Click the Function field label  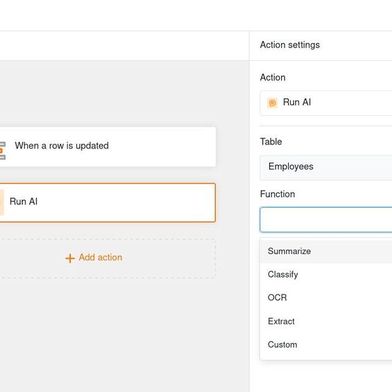(x=277, y=194)
